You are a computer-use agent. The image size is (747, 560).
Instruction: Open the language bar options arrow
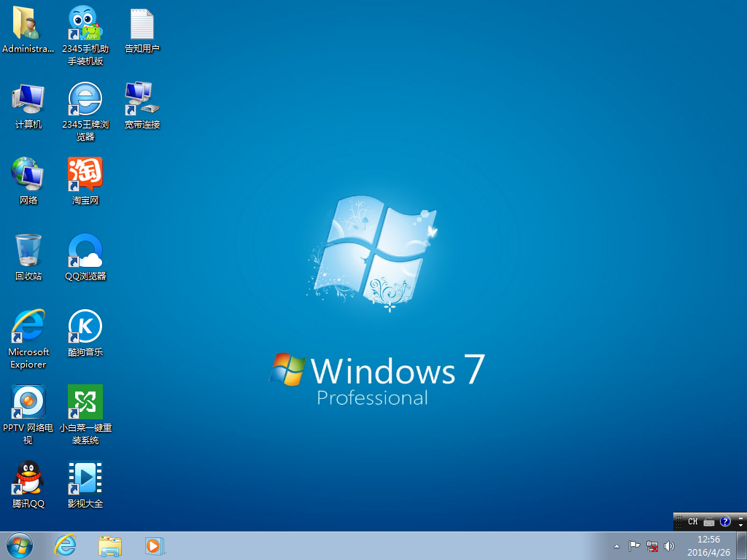coord(741,525)
